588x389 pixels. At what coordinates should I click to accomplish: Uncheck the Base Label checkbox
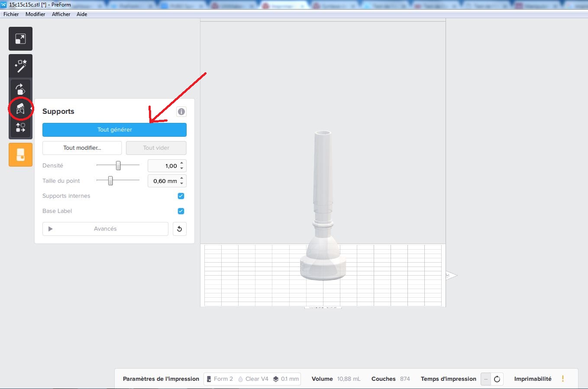tap(181, 211)
